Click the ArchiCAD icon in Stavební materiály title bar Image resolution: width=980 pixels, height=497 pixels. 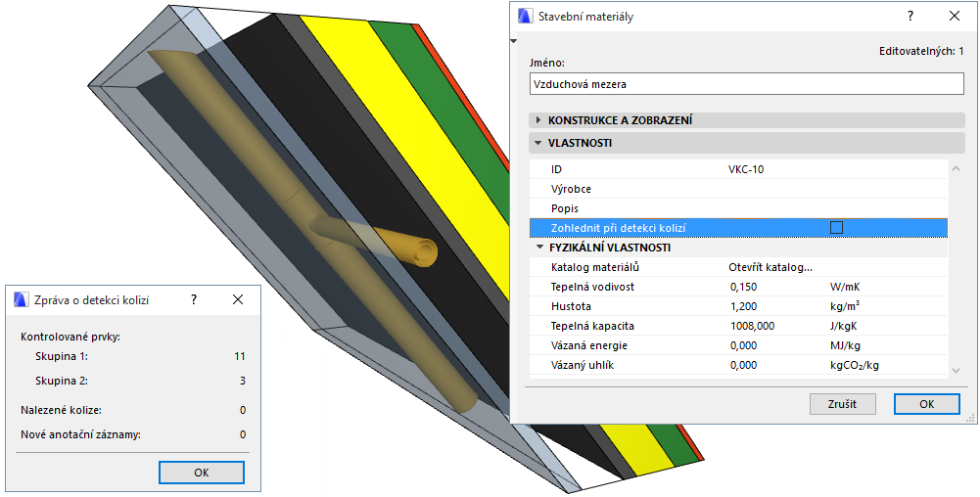(x=526, y=17)
